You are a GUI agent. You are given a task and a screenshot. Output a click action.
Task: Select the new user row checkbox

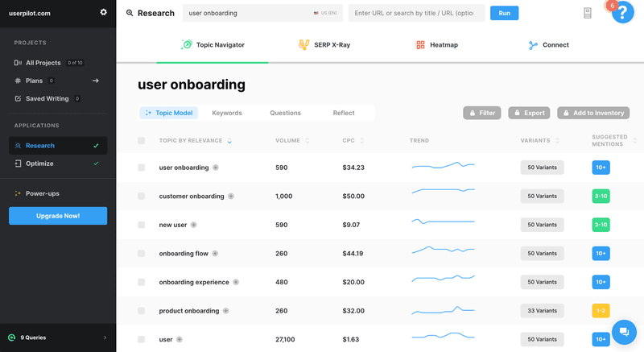142,225
